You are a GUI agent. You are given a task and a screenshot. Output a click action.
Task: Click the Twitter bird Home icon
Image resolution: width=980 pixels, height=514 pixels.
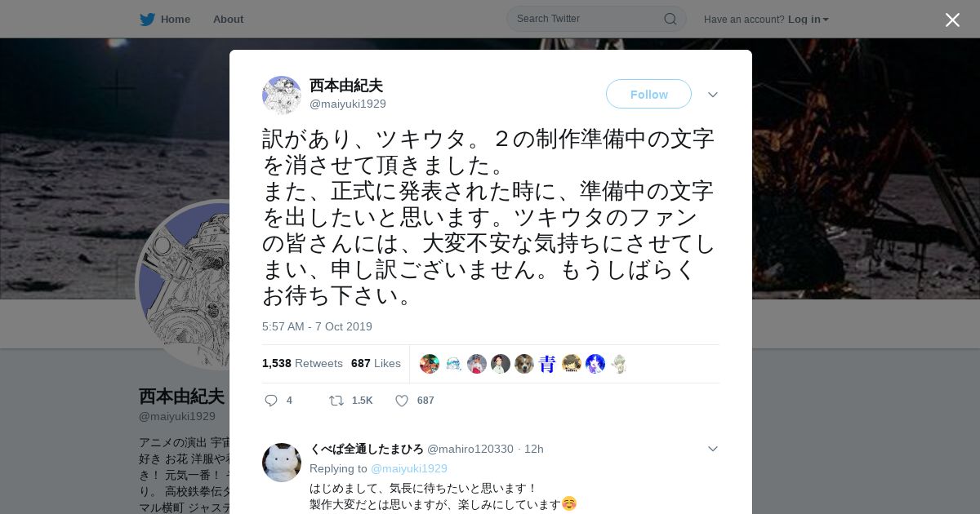coord(147,19)
